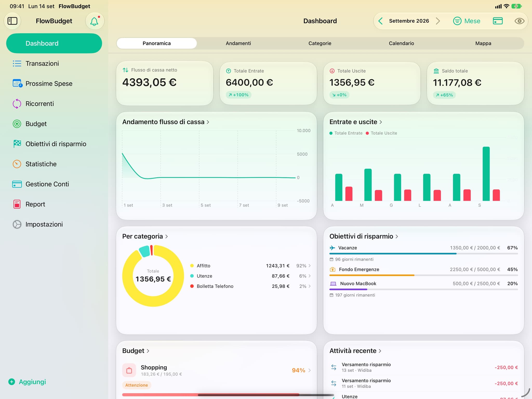
Task: Click the Totale Entrate up-arrow icon
Action: tap(229, 71)
